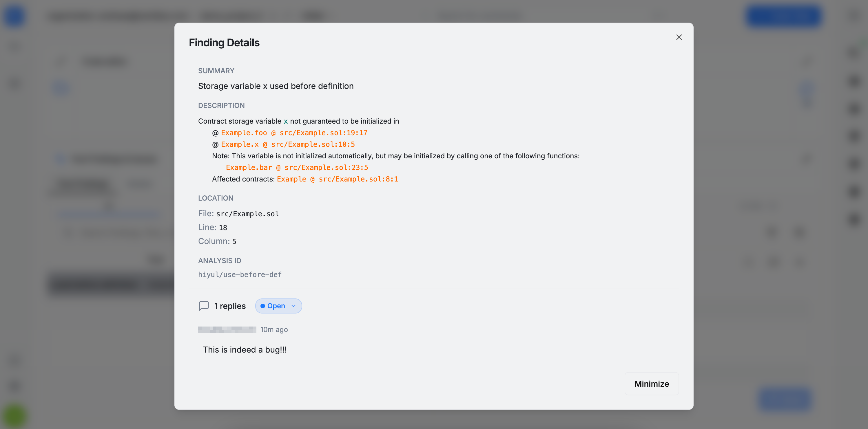Click the "10m ago" comment timestamp
Screen dimensions: 868x429
click(273, 330)
